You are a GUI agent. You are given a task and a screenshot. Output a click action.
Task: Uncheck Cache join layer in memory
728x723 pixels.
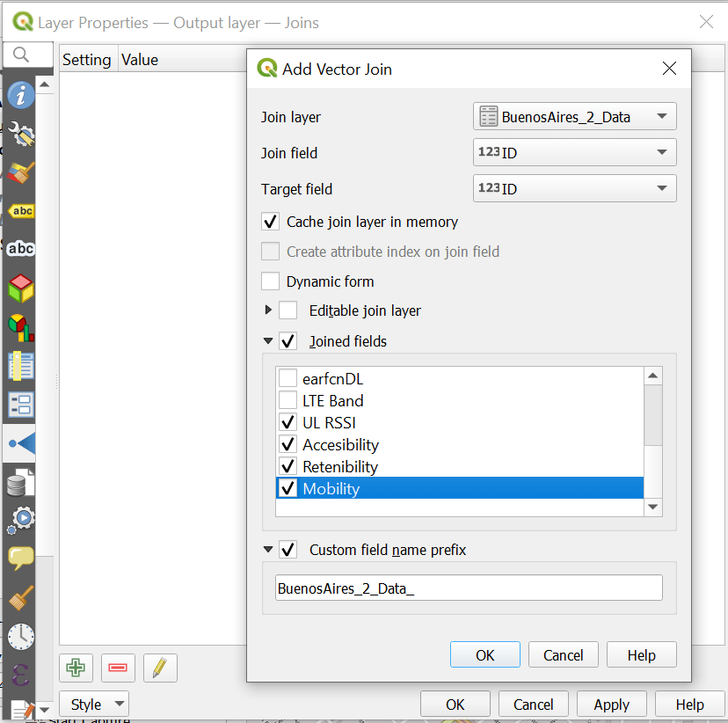[x=271, y=222]
